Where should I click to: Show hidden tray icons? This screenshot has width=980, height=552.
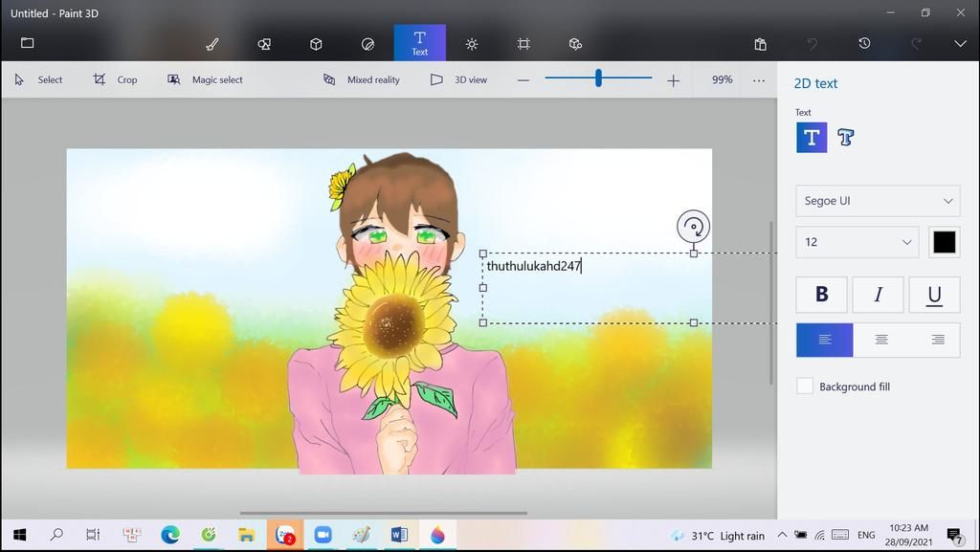pos(782,535)
